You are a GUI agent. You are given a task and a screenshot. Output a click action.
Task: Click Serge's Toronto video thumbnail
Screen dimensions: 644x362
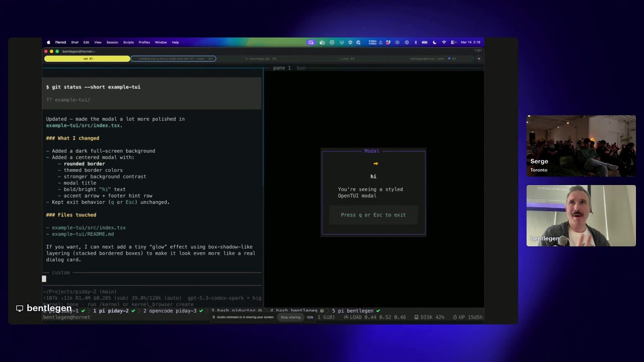[x=581, y=146]
